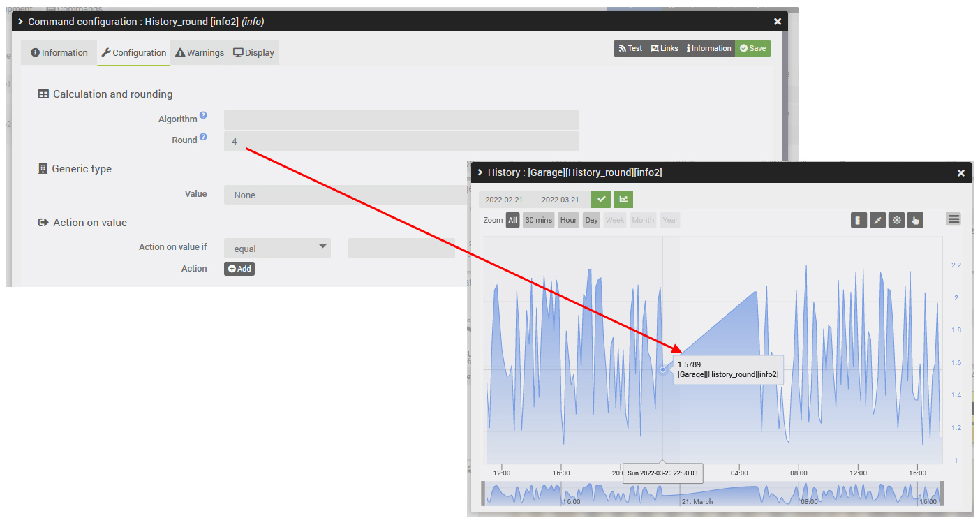Viewport: 980px width, 525px height.
Task: Toggle the pointer hand icon
Action: click(x=915, y=221)
